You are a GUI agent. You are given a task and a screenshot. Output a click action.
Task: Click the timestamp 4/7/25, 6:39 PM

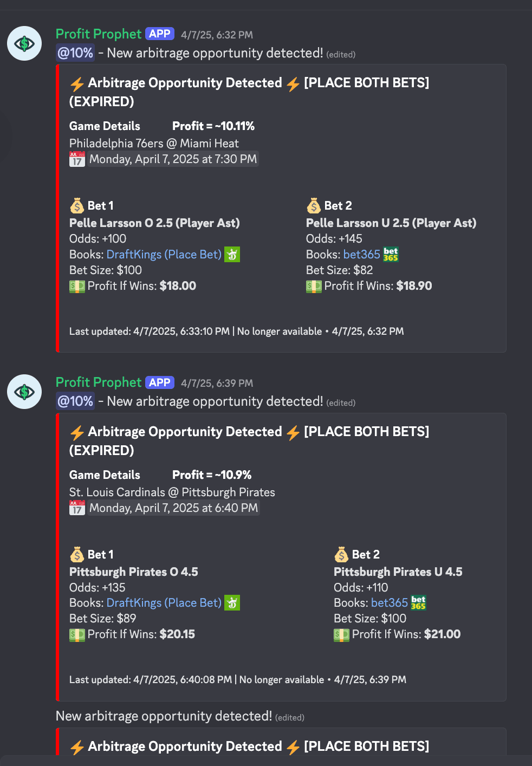(x=216, y=383)
